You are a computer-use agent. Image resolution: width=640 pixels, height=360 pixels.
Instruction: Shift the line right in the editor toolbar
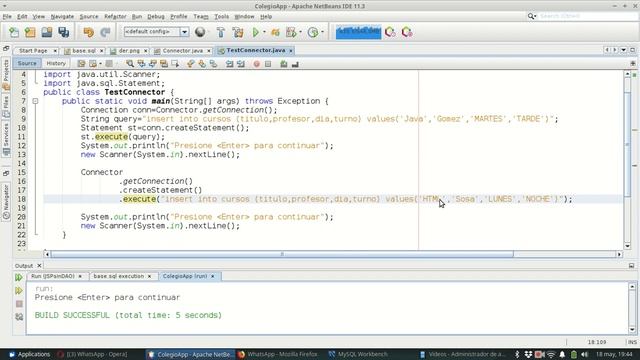click(x=241, y=64)
